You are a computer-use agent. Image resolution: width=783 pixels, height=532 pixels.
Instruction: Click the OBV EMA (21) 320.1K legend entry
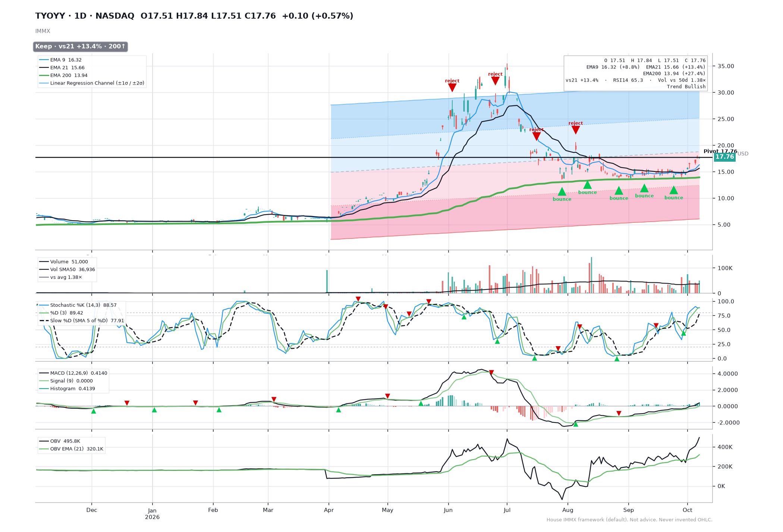(71, 449)
